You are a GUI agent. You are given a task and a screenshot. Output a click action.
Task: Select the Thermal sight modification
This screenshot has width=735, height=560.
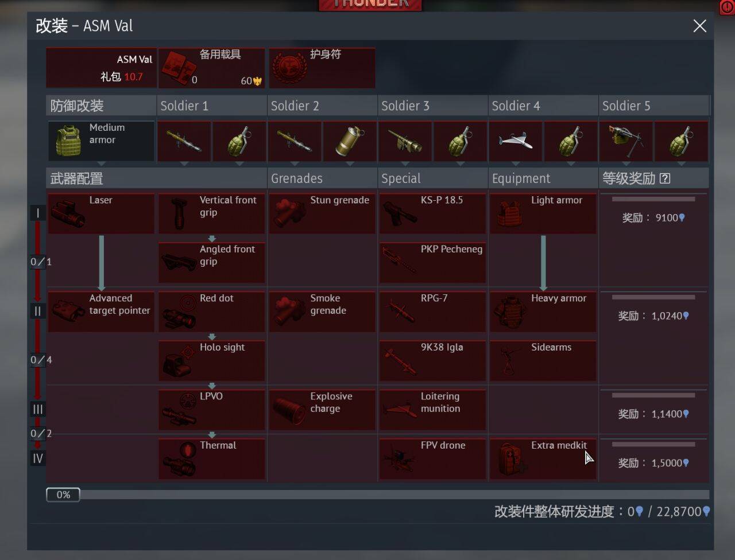[x=212, y=459]
